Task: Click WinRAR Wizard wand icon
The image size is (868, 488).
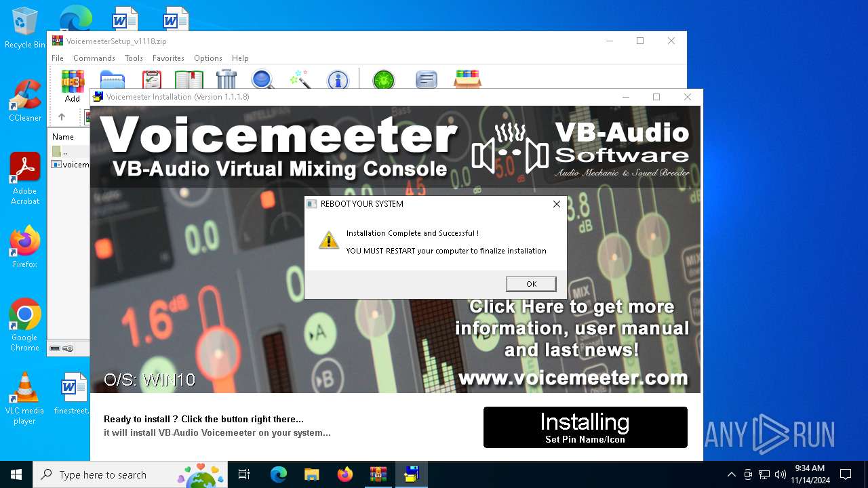Action: [300, 80]
